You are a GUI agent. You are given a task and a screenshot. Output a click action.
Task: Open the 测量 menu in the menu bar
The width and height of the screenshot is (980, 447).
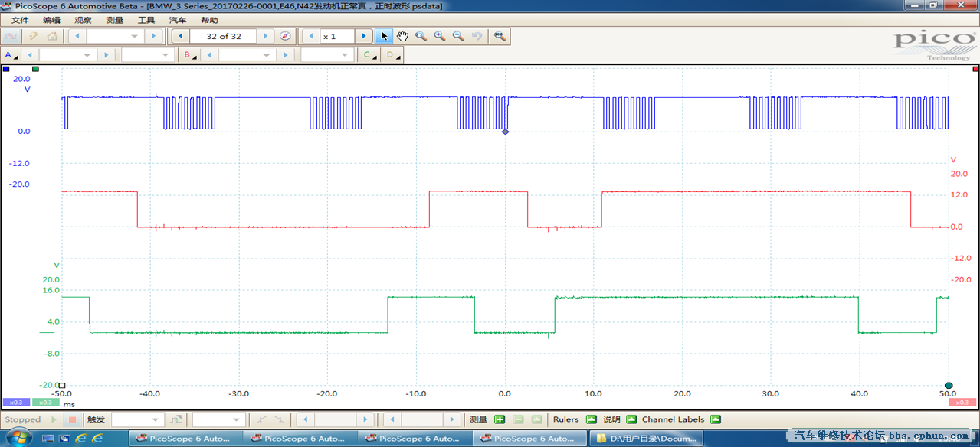coord(114,20)
